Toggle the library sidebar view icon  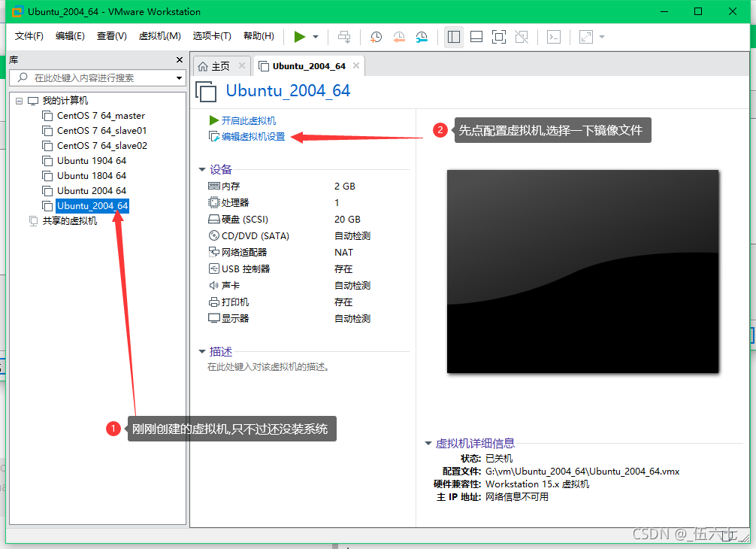[x=454, y=37]
